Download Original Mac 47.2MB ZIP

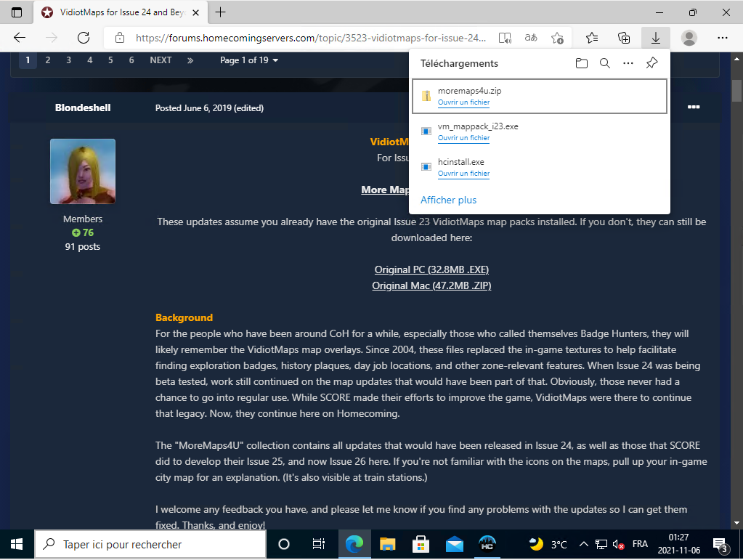coord(431,285)
